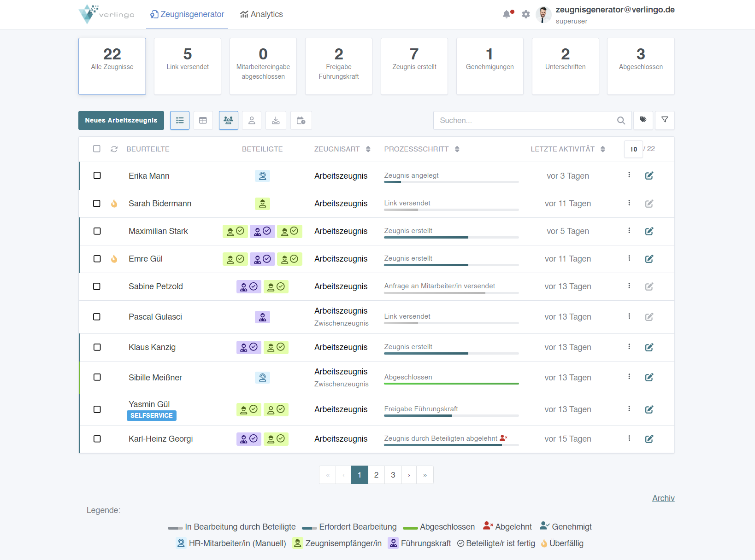Open the Analytics tab
The width and height of the screenshot is (755, 560).
click(261, 14)
